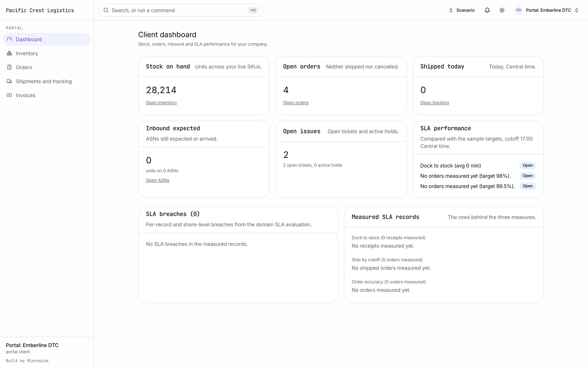Click the Dashboard gauge icon in sidebar
This screenshot has width=588, height=368.
[x=9, y=39]
